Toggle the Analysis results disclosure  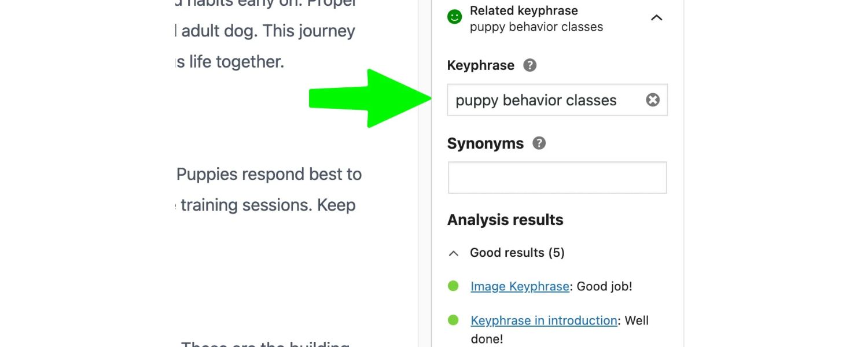454,253
